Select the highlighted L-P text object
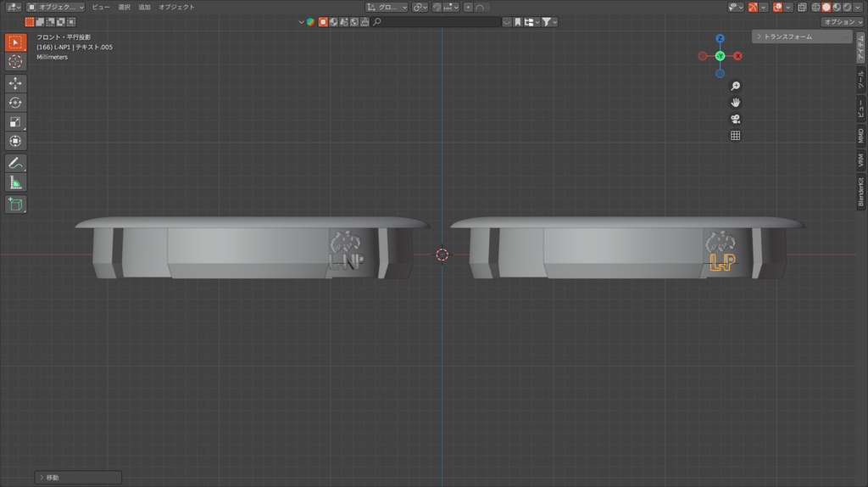Viewport: 868px width, 487px height. click(722, 263)
